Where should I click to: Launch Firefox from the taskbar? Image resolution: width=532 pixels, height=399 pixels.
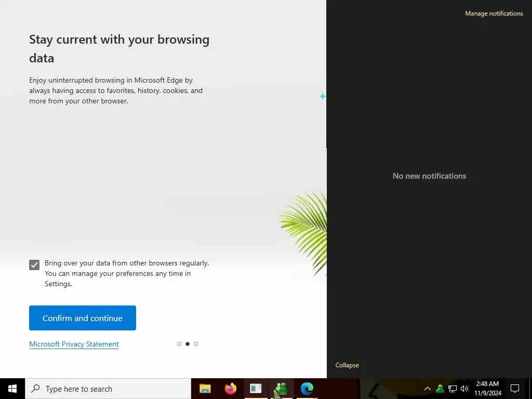(x=231, y=389)
